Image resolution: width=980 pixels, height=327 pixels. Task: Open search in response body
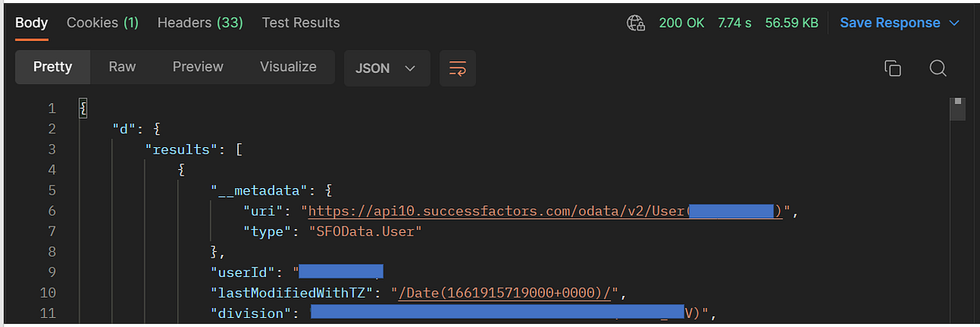tap(938, 68)
